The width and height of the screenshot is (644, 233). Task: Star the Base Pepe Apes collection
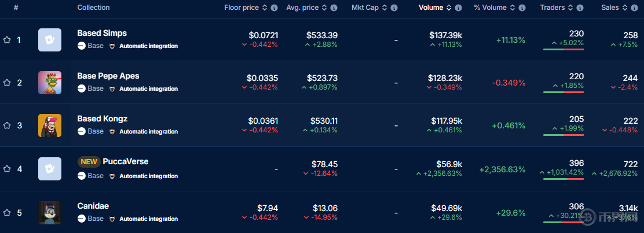[x=7, y=83]
